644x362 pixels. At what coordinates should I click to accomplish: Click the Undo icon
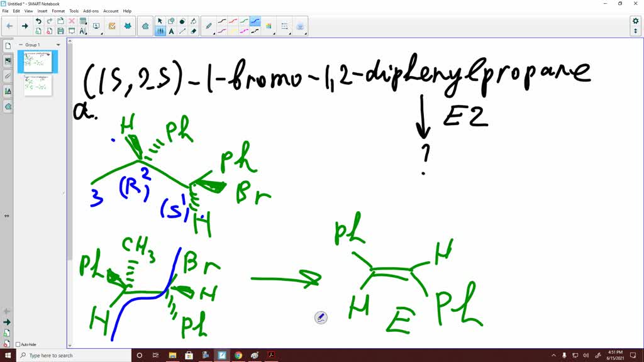click(38, 20)
